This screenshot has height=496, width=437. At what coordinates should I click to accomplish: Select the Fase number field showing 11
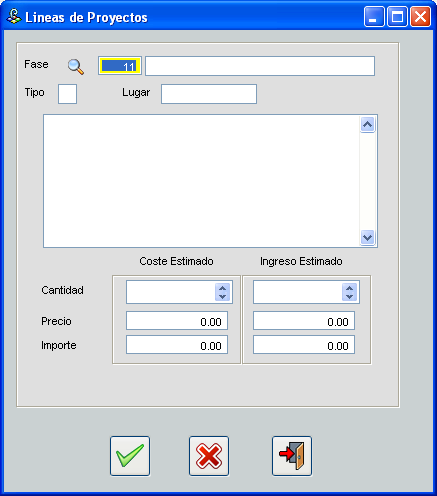click(x=120, y=66)
